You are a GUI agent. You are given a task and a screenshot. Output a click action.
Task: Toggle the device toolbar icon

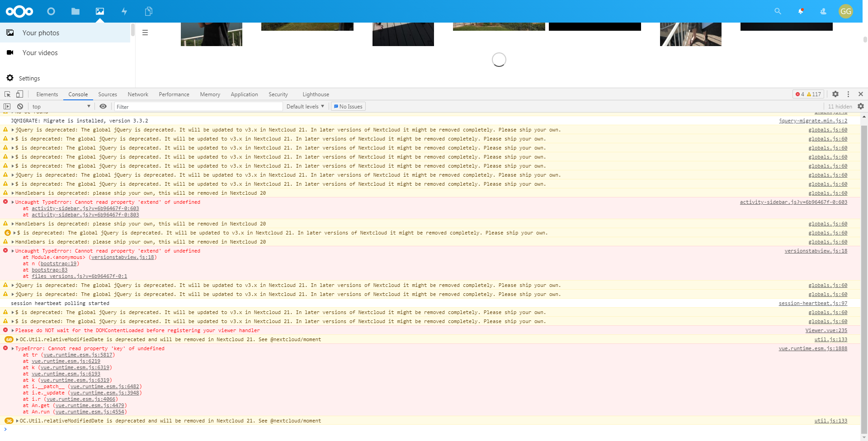tap(19, 94)
